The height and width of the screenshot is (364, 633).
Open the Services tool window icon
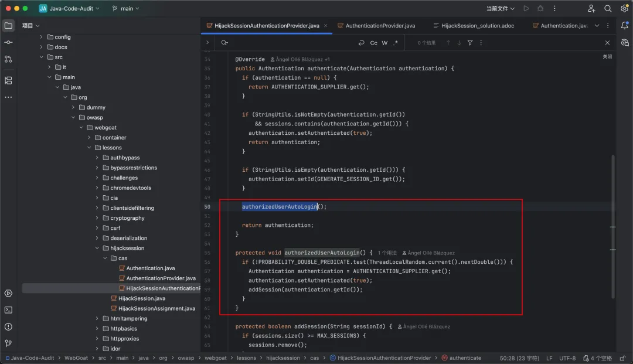coord(8,294)
